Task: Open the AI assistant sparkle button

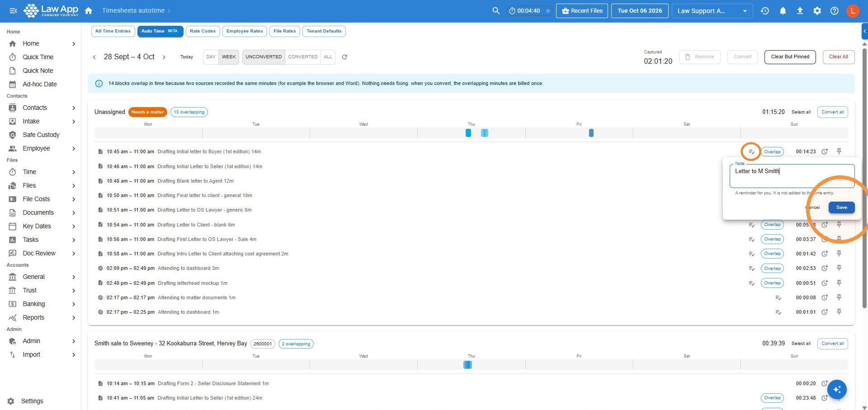Action: 837,390
